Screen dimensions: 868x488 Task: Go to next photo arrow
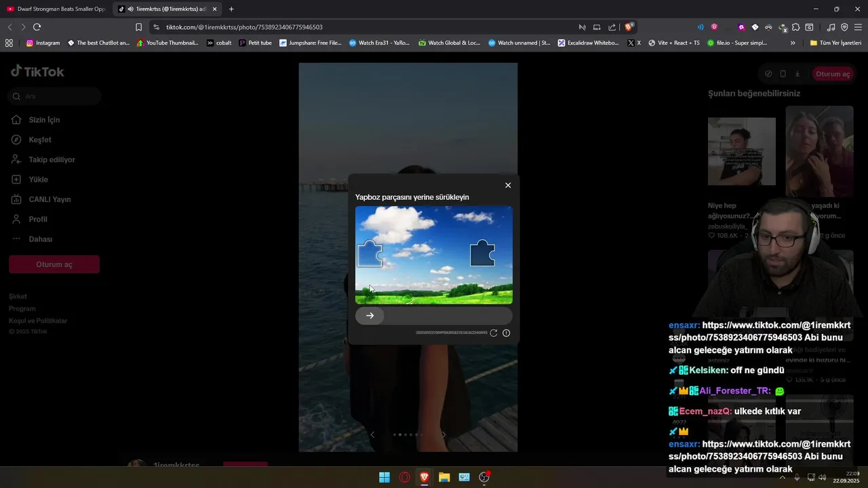pos(443,434)
